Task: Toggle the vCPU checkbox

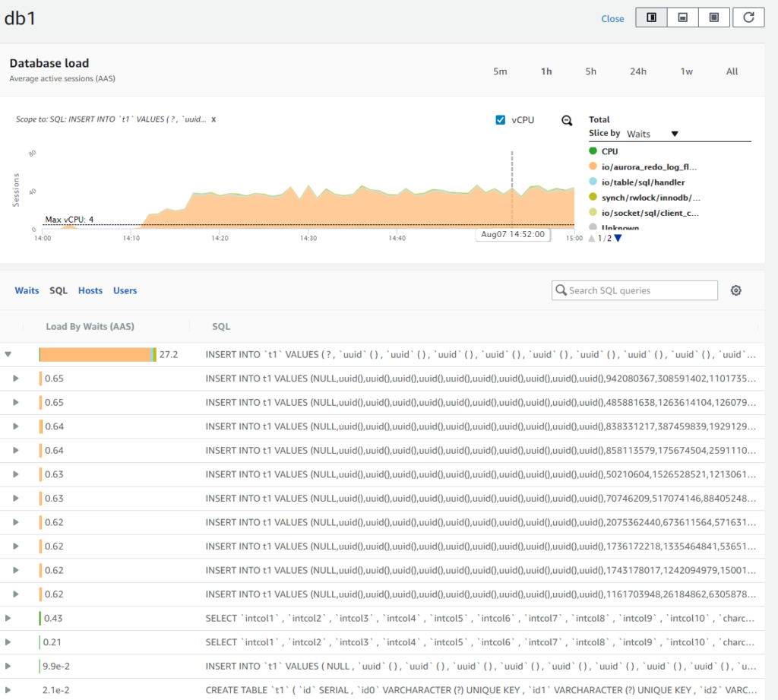Action: [x=500, y=119]
